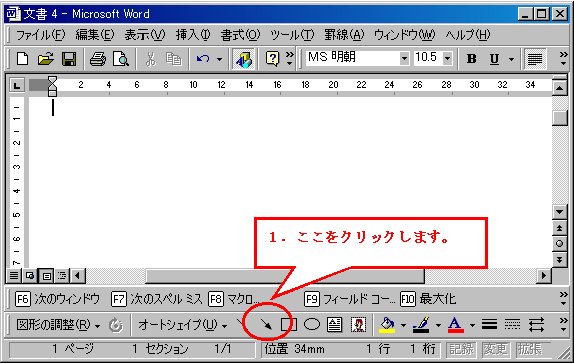Image resolution: width=574 pixels, height=364 pixels.
Task: Apply bold formatting
Action: pyautogui.click(x=472, y=59)
